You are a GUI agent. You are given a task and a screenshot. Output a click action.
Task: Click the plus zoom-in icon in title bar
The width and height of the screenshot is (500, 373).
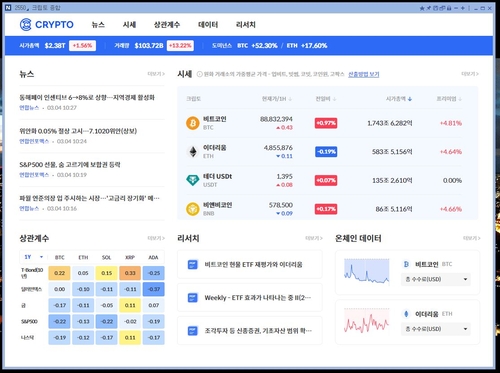tap(463, 8)
